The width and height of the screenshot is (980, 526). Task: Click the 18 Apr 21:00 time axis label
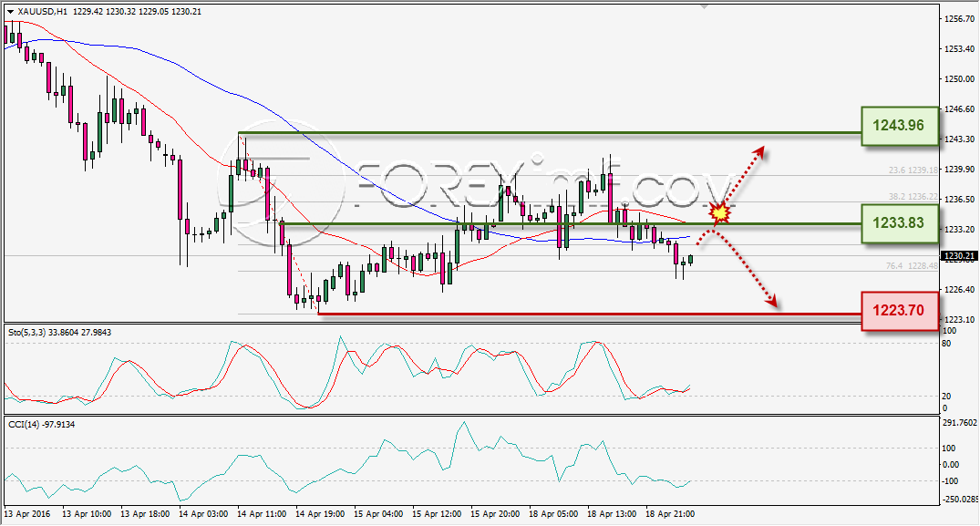click(669, 514)
